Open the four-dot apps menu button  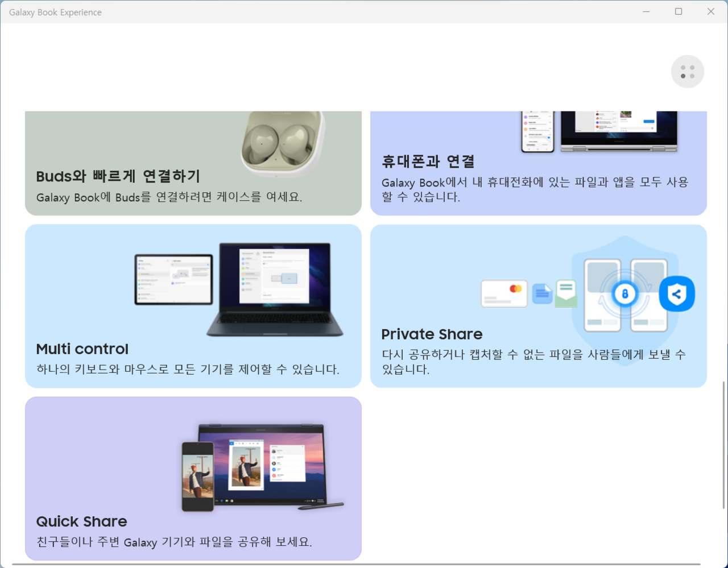[x=687, y=72]
